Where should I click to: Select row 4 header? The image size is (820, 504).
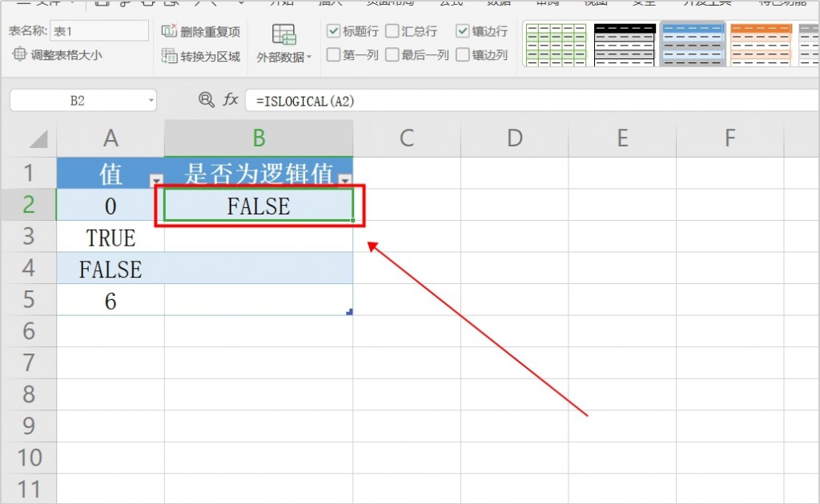[29, 268]
